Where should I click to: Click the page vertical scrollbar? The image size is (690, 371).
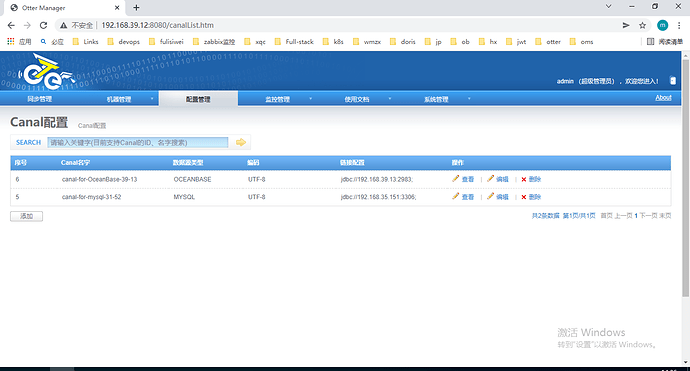[685, 176]
